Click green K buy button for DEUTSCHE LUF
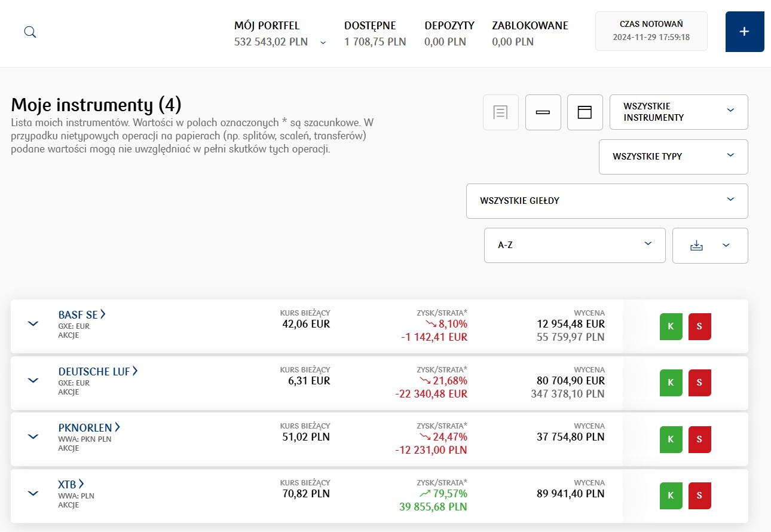The image size is (771, 532). pyautogui.click(x=671, y=383)
